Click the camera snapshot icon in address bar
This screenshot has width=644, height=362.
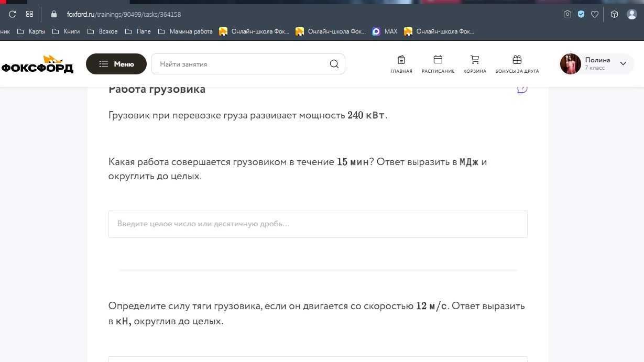coord(567,14)
